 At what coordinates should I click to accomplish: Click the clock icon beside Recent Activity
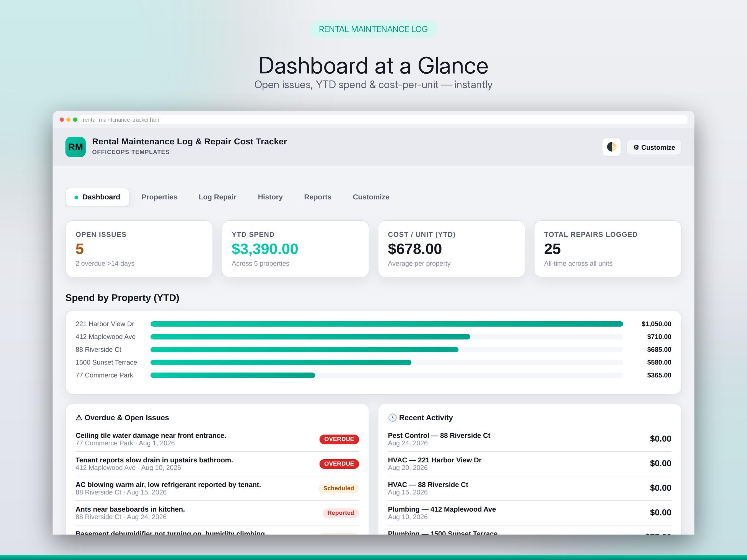[x=392, y=418]
